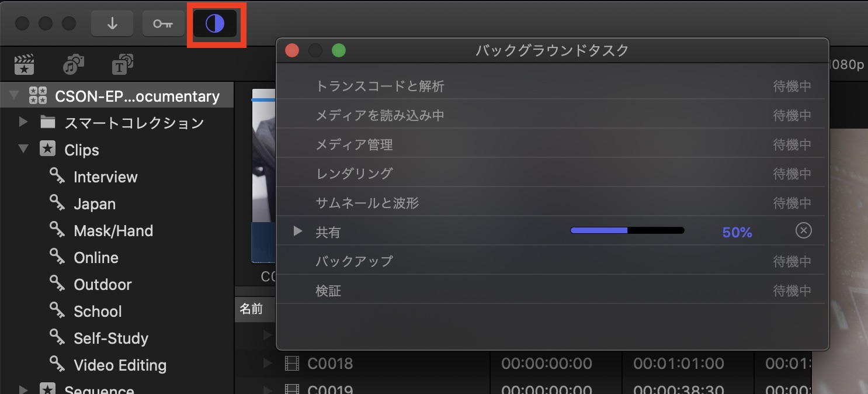
Task: Click 待機中 status of the 検証 row
Action: pyautogui.click(x=792, y=291)
